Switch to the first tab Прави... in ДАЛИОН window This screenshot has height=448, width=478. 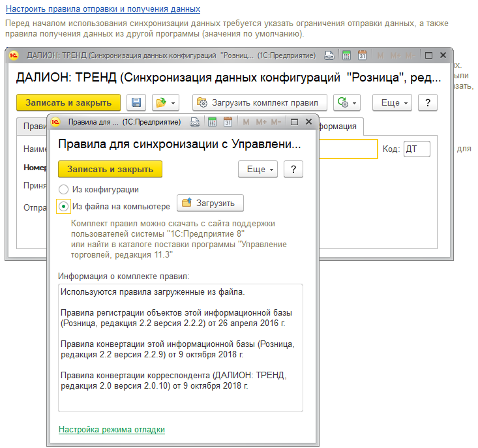[32, 126]
